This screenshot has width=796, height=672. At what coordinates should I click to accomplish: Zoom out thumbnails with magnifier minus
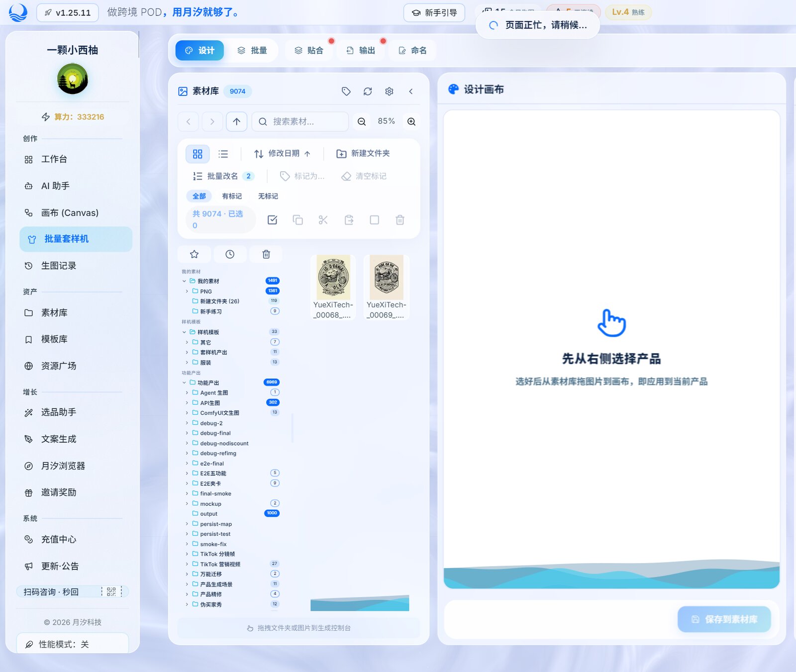click(362, 122)
